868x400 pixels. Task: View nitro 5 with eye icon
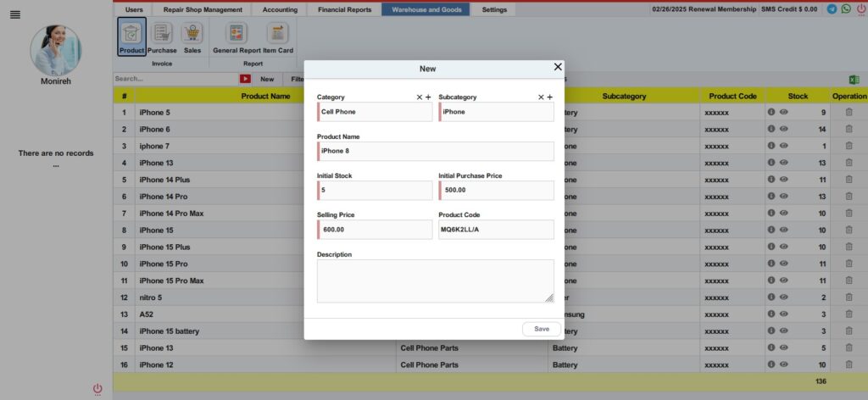pos(784,297)
